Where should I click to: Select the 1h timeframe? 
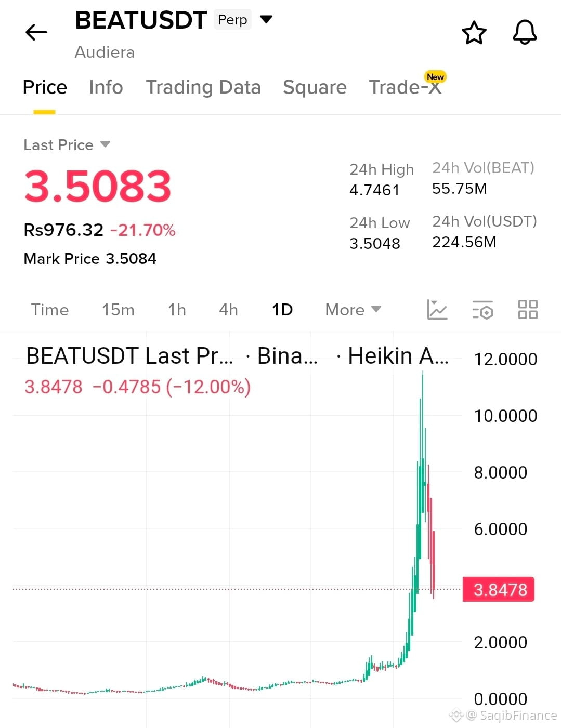tap(177, 310)
